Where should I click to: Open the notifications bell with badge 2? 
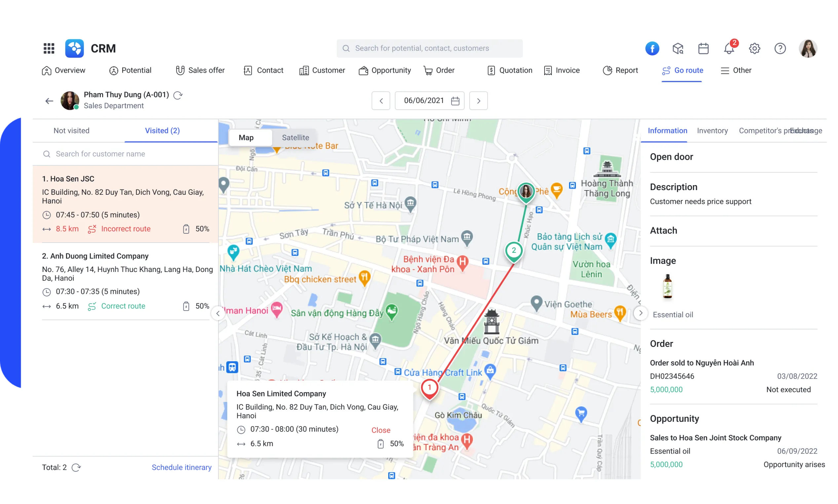pyautogui.click(x=729, y=48)
